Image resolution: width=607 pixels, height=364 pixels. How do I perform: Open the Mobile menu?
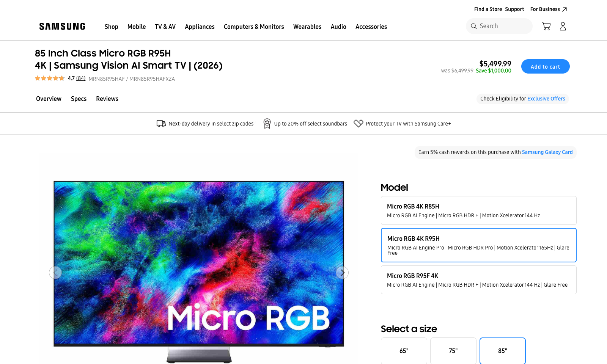pyautogui.click(x=137, y=27)
